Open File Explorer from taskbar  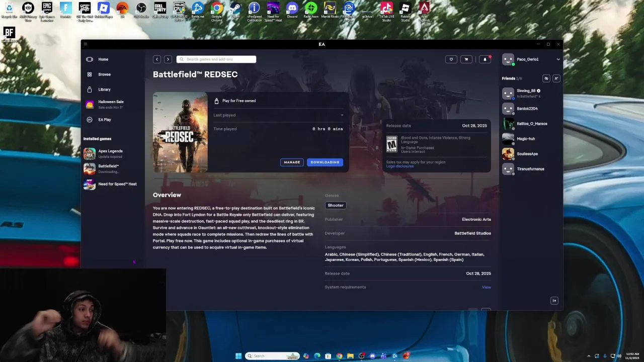pyautogui.click(x=350, y=356)
